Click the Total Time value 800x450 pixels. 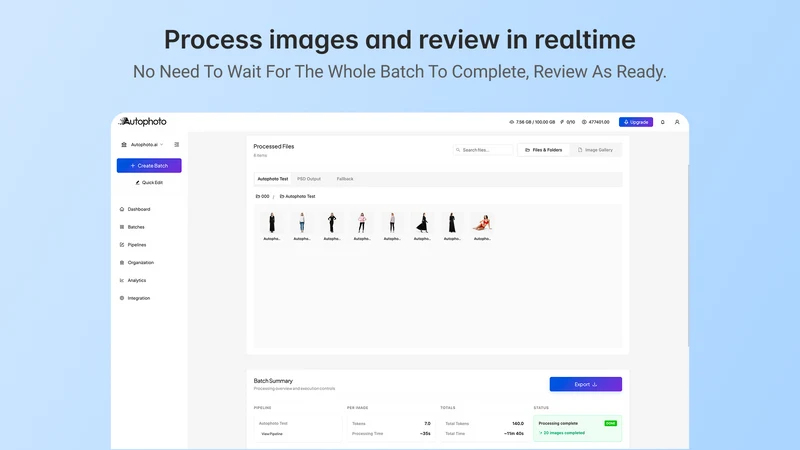coord(514,434)
